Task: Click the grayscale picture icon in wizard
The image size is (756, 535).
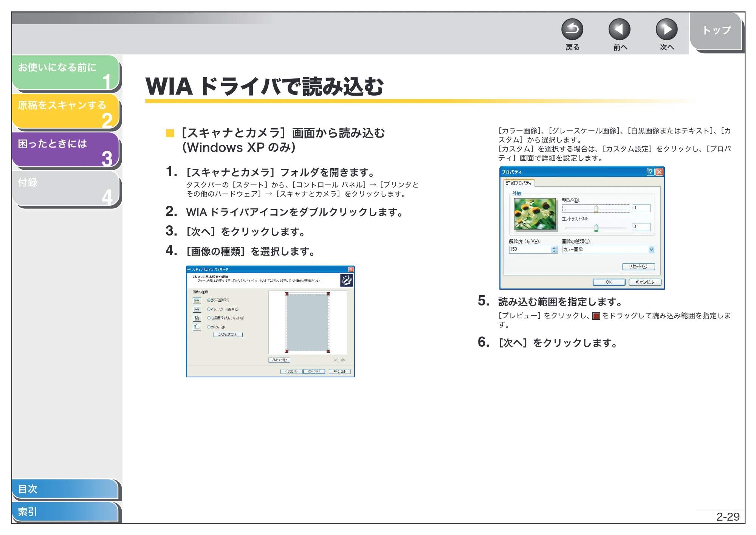Action: point(197,309)
